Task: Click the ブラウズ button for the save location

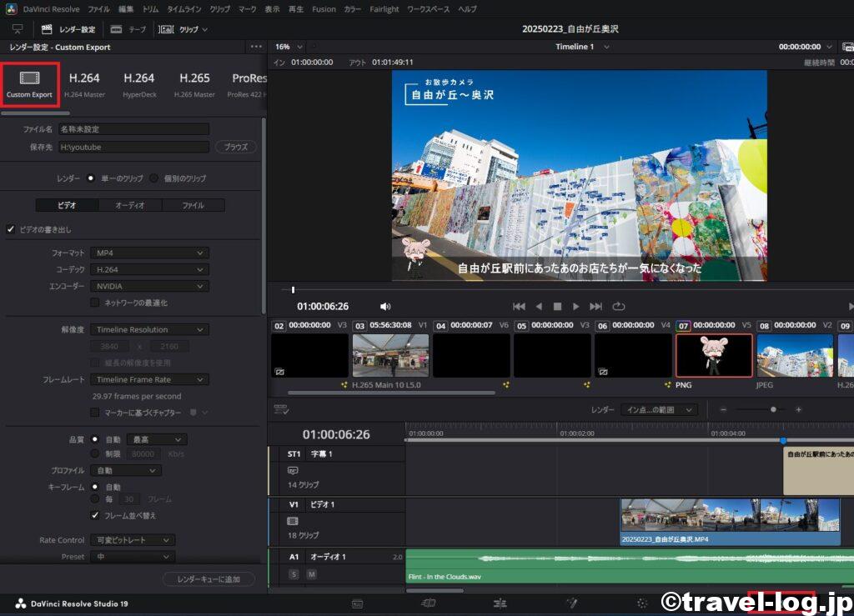Action: 236,147
